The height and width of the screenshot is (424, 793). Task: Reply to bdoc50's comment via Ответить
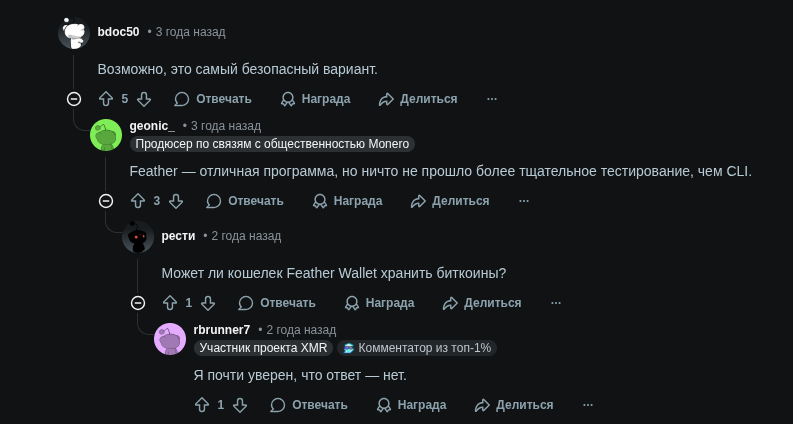tap(213, 99)
